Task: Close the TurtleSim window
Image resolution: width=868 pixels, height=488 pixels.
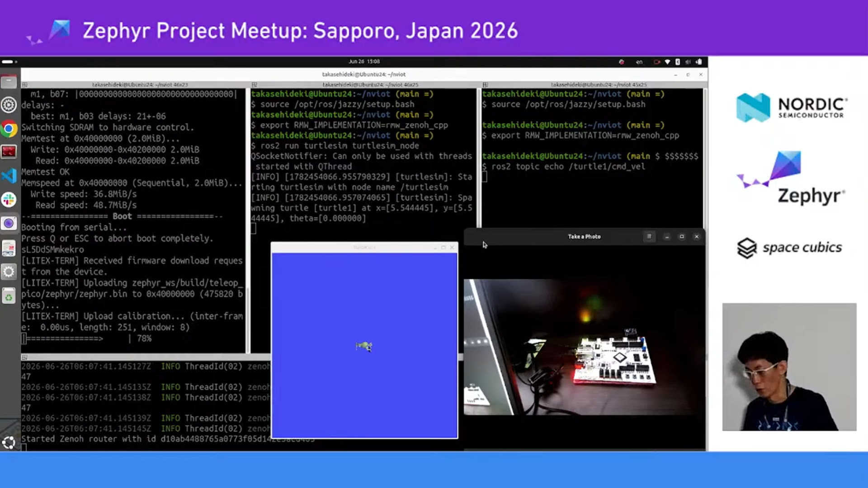Action: click(x=452, y=247)
